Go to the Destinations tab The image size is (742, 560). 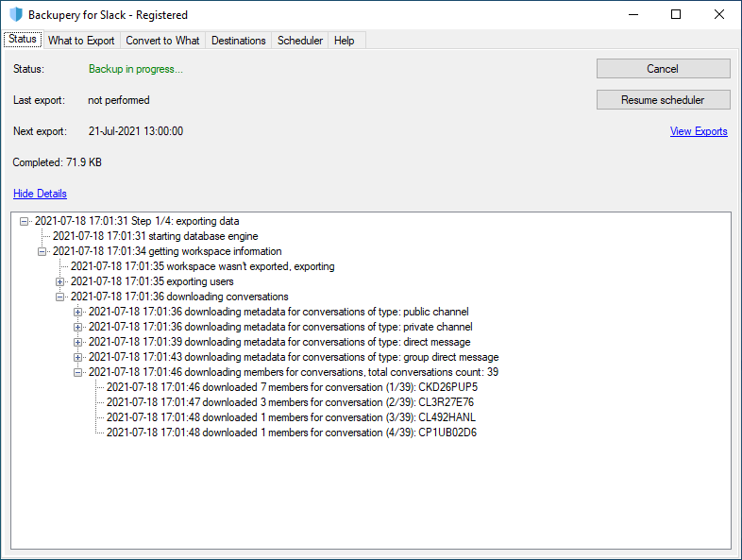239,41
